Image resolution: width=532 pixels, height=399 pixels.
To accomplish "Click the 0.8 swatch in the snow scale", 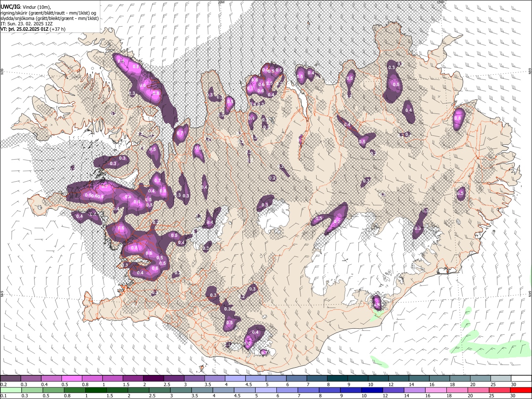I will (92, 379).
